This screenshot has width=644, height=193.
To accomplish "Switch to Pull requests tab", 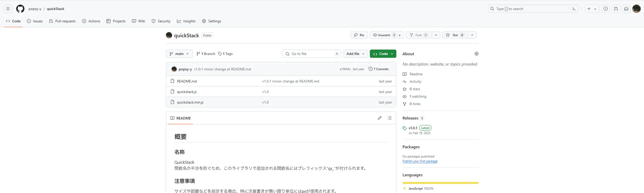I will (62, 21).
